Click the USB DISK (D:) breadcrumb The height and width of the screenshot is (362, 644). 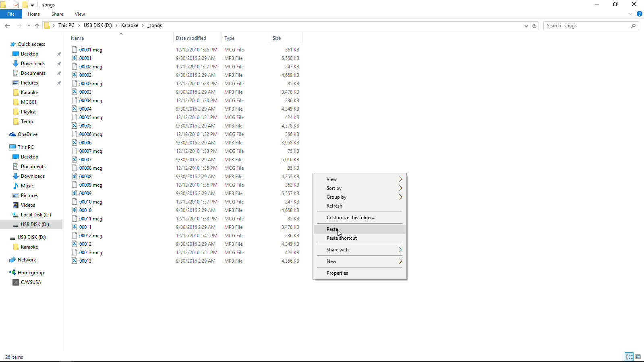coord(98,25)
